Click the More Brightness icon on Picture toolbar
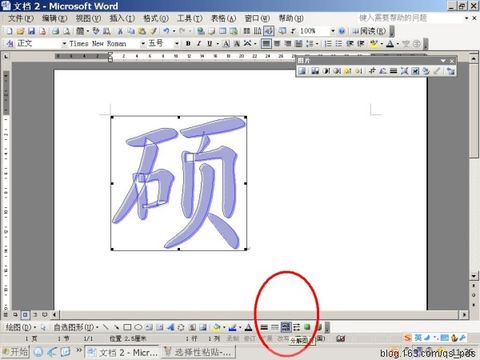 [348, 71]
